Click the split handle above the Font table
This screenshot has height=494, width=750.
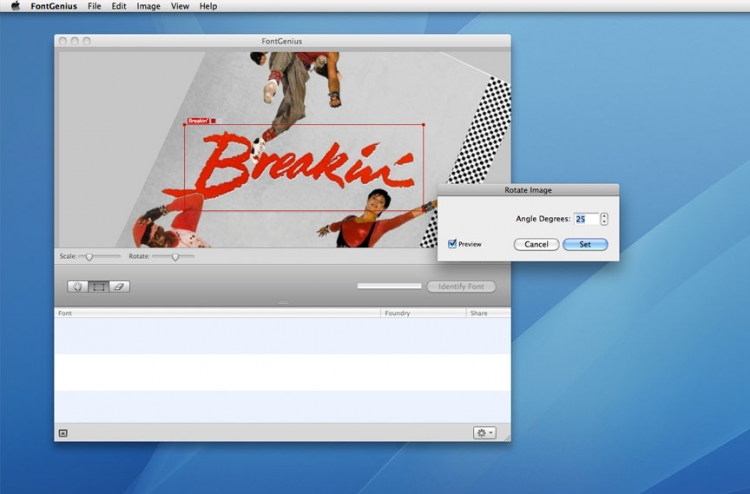point(283,303)
